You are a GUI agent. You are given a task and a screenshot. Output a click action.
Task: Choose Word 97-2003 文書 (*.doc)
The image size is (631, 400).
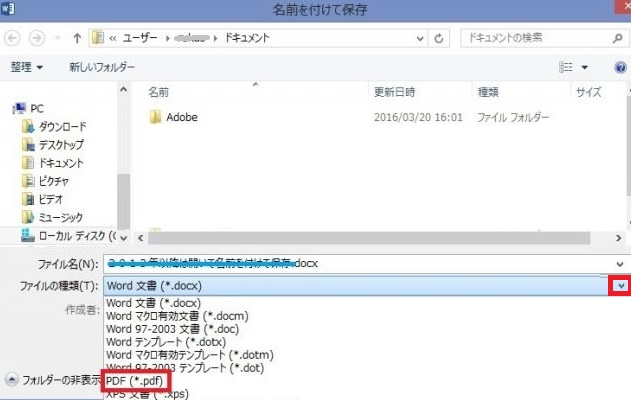pyautogui.click(x=172, y=329)
